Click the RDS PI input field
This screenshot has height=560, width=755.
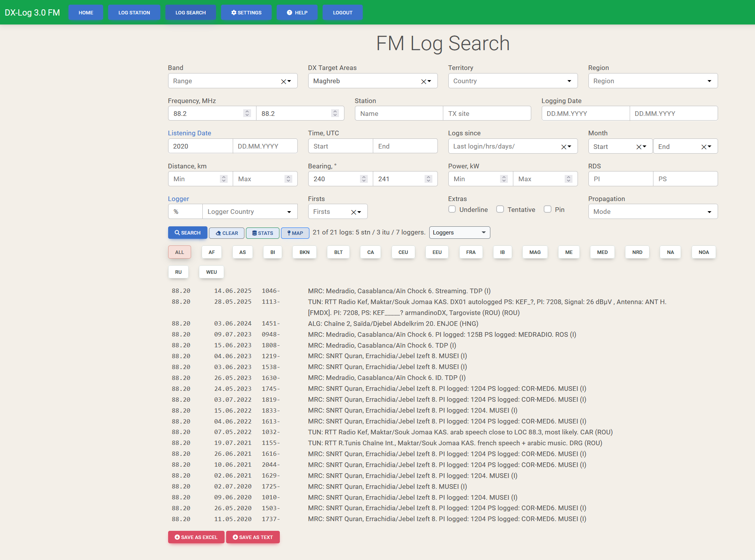click(621, 178)
